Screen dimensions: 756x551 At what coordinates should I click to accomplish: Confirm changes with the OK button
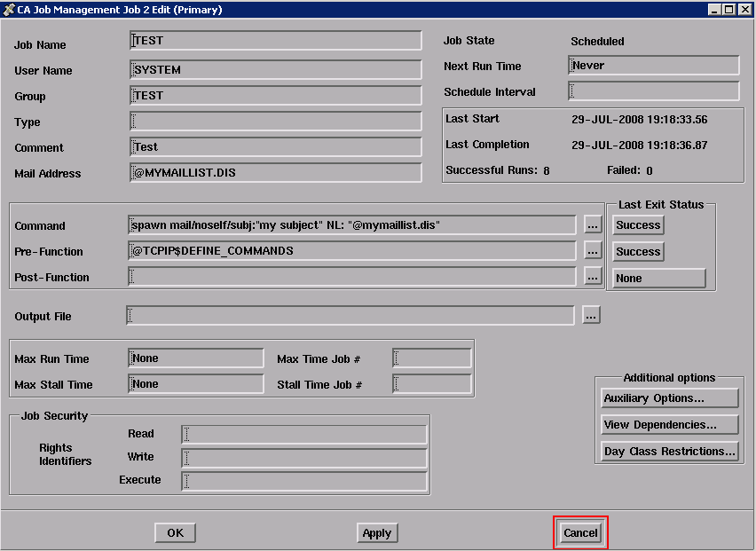[x=175, y=532]
